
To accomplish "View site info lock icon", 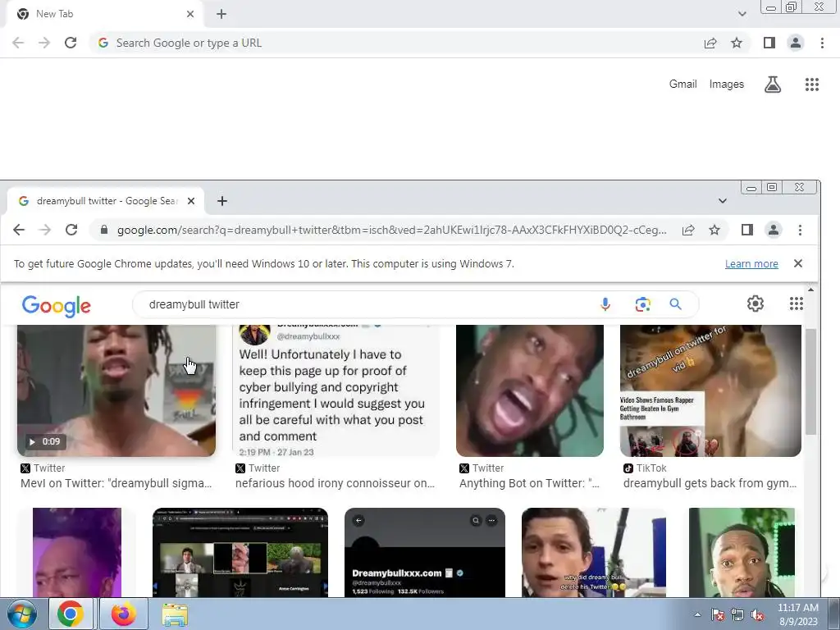I will [104, 230].
